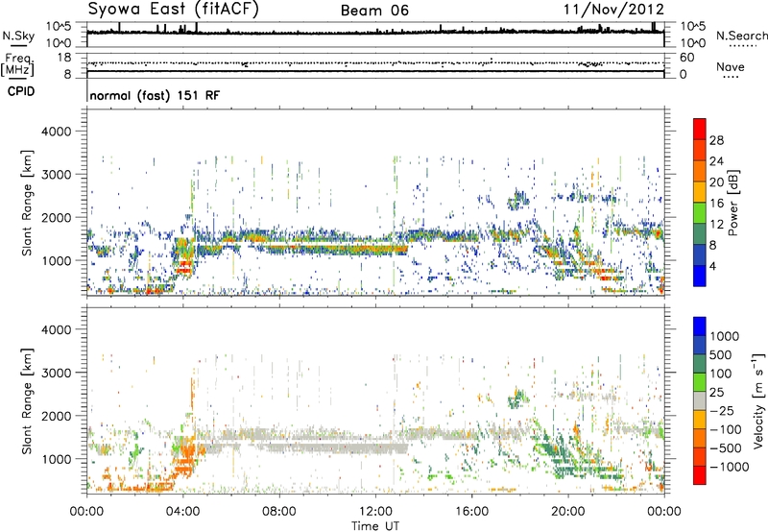The image size is (768, 532).
Task: Click the 'normal (fast) 151 RF' text
Action: 155,95
